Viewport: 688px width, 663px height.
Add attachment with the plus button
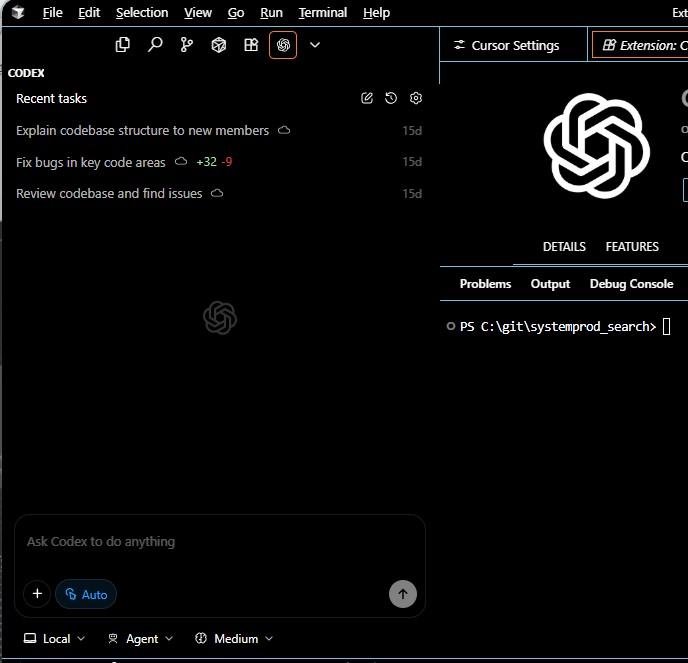(37, 594)
